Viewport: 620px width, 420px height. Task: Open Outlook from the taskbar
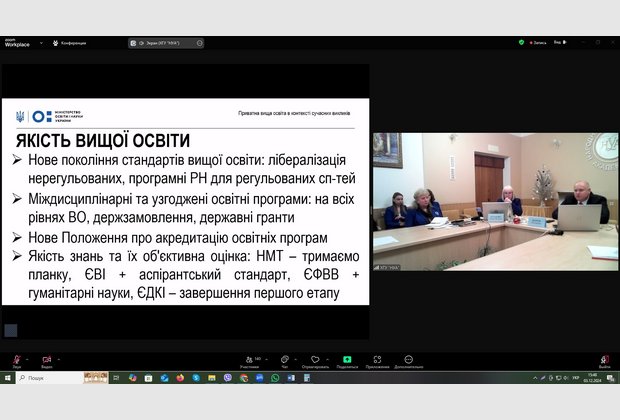164,378
